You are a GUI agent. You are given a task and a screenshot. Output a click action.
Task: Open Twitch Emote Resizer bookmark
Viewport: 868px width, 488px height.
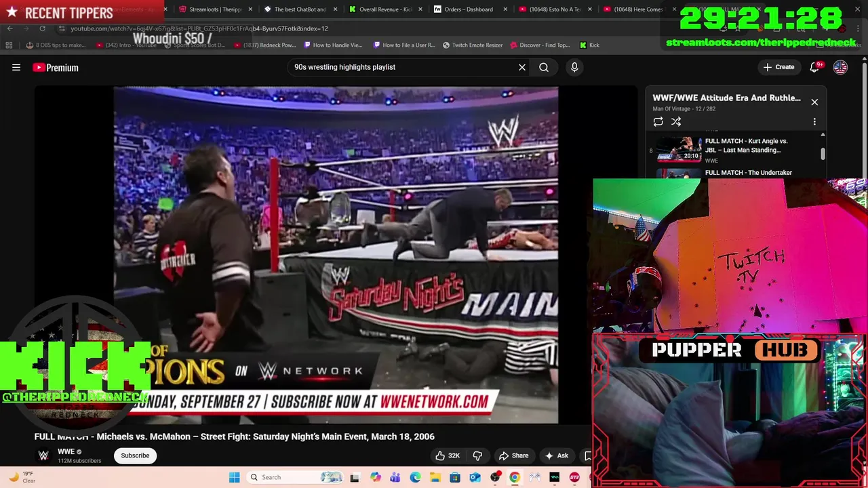(x=473, y=45)
